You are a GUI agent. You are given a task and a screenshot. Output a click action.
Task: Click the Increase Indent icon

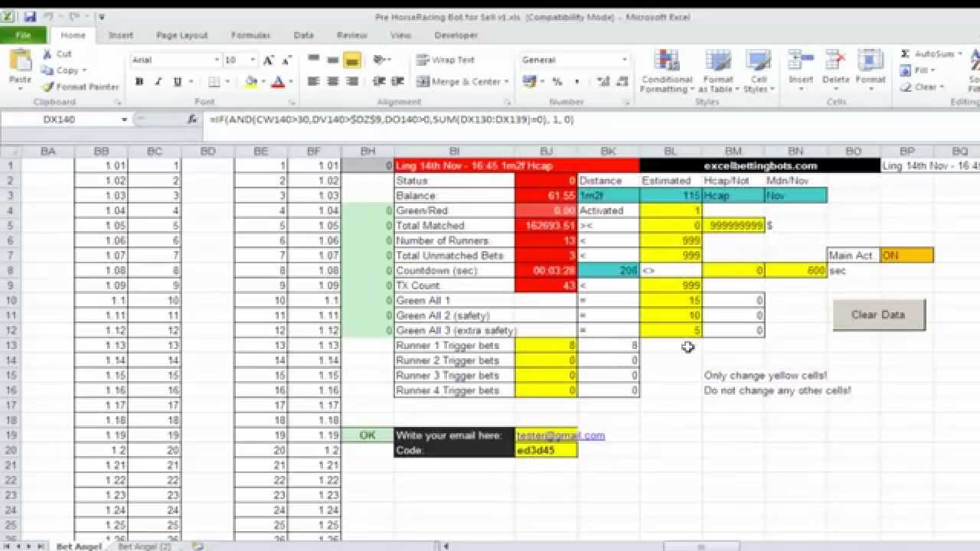point(397,82)
